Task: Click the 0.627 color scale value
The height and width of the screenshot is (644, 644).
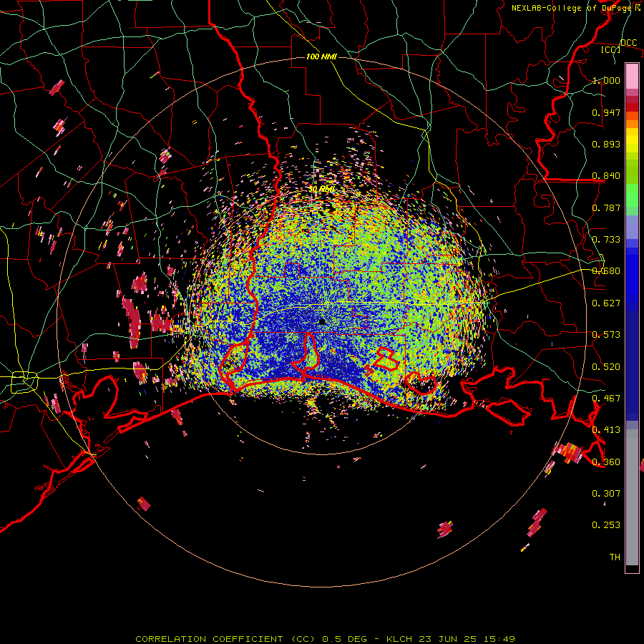Action: click(x=606, y=303)
